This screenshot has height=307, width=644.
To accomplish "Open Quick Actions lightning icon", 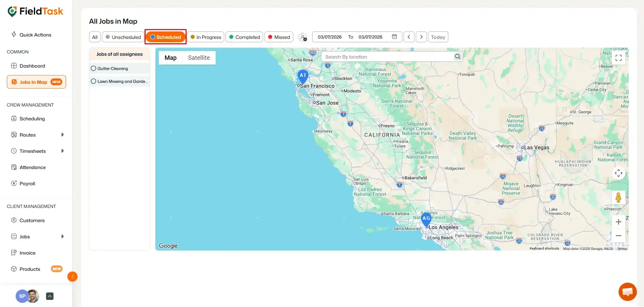I will pos(14,34).
